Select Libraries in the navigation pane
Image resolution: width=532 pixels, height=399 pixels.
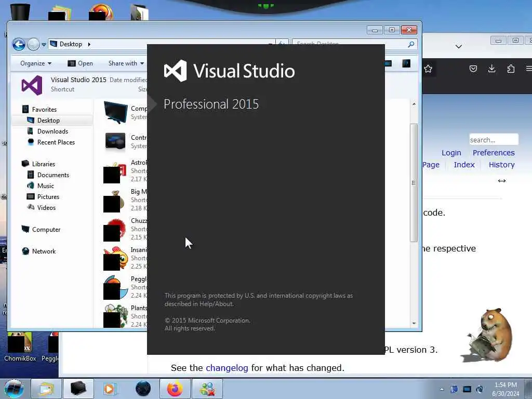(44, 164)
